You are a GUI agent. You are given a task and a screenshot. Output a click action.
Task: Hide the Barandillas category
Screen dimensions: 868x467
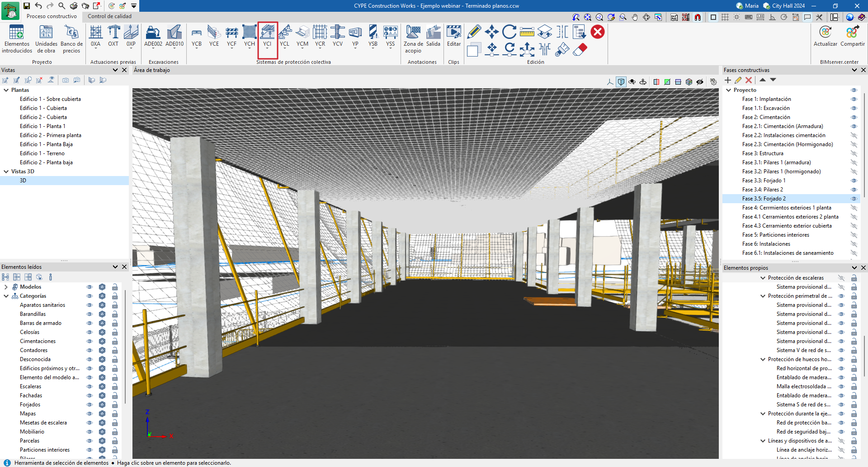90,314
